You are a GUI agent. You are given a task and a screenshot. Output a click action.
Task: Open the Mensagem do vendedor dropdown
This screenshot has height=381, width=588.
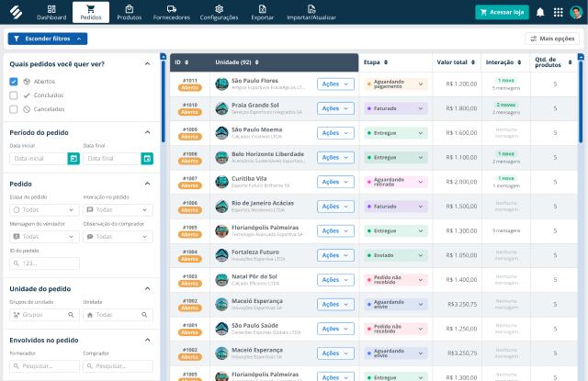[x=44, y=237]
